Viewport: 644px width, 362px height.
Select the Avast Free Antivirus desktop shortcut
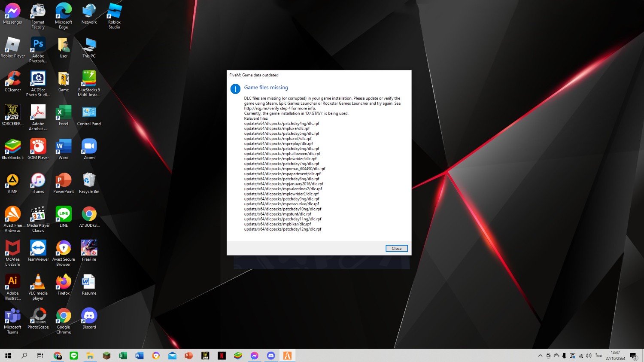tap(12, 220)
